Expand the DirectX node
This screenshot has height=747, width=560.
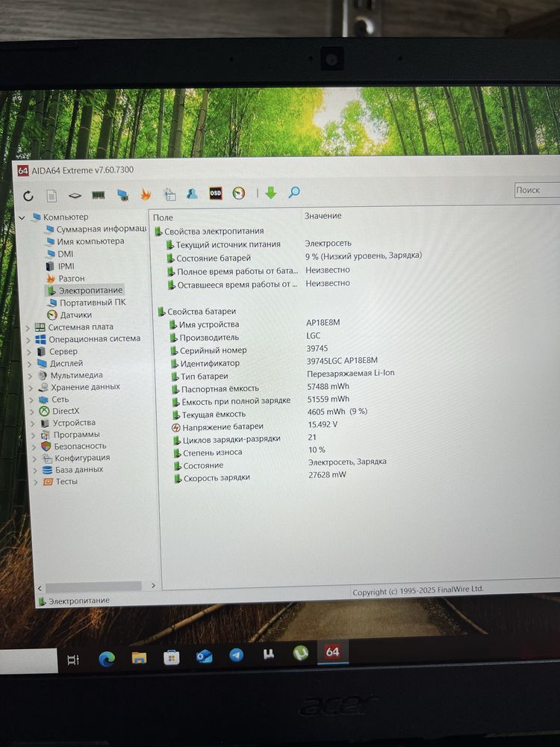pyautogui.click(x=32, y=412)
